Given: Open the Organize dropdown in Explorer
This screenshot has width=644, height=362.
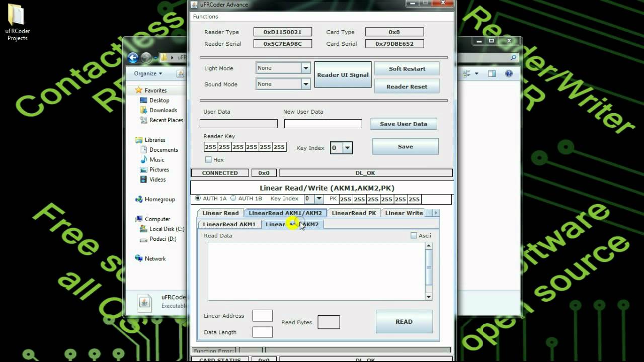Looking at the screenshot, I should coord(148,73).
